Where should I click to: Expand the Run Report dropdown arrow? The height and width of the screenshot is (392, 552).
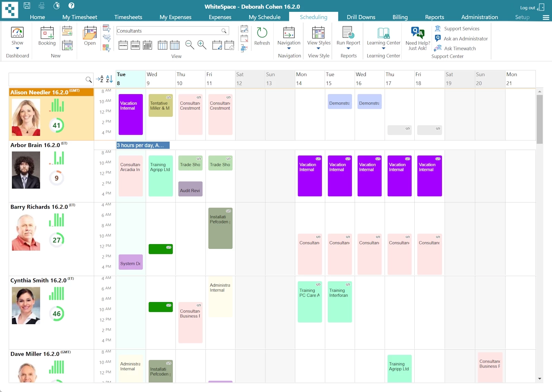(x=348, y=49)
